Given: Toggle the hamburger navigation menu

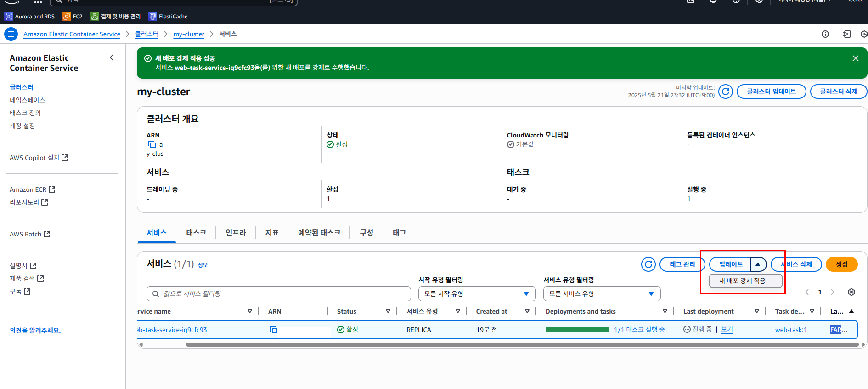Looking at the screenshot, I should click(x=11, y=34).
